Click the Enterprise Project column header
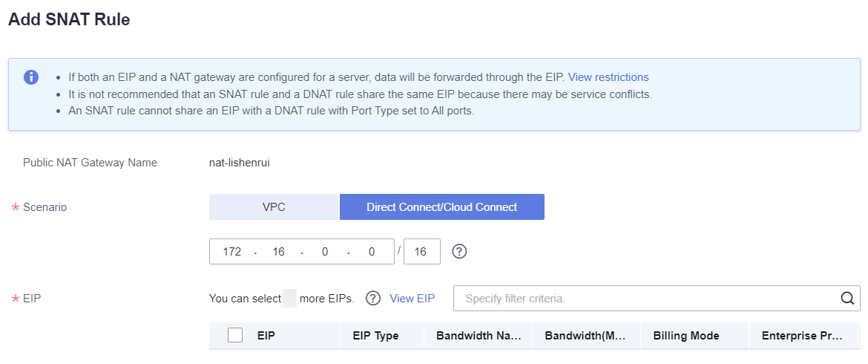The width and height of the screenshot is (868, 364). pyautogui.click(x=802, y=336)
